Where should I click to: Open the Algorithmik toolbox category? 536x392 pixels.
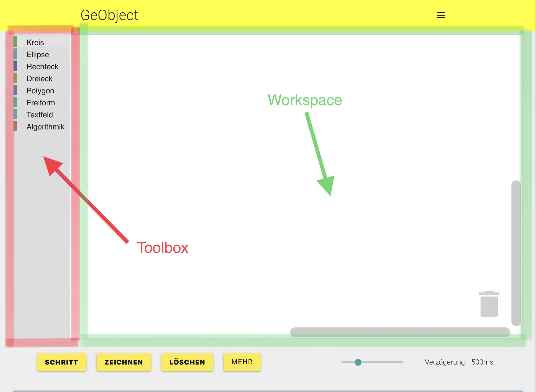coord(42,127)
